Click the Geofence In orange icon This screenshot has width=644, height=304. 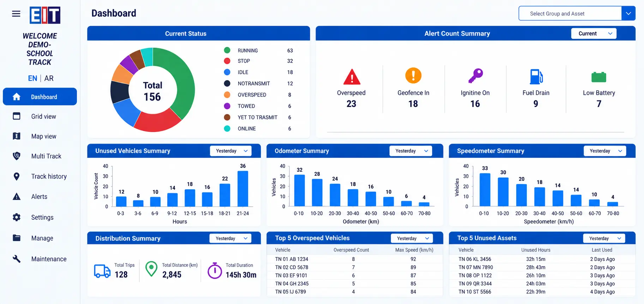413,75
